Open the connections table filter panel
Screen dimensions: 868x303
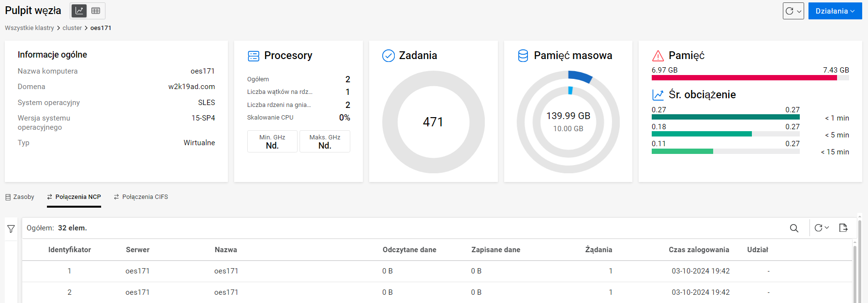11,229
